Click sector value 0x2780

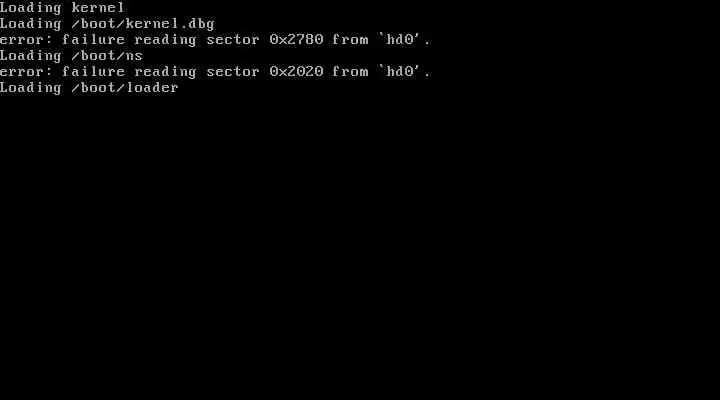(x=296, y=40)
